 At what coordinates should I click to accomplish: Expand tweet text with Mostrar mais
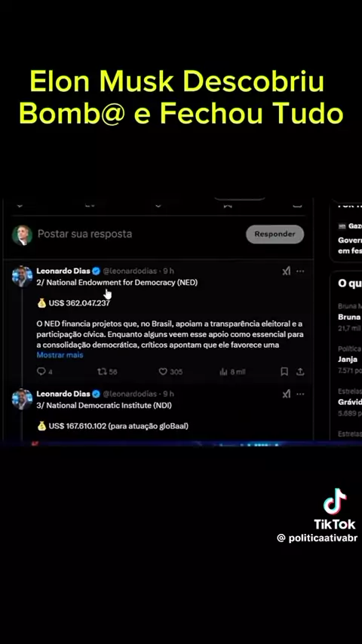tap(60, 355)
